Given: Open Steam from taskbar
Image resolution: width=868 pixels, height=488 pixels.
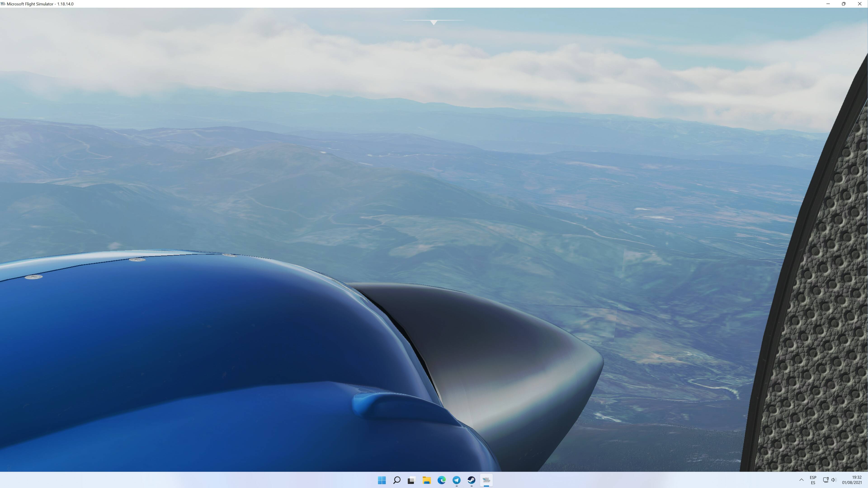Looking at the screenshot, I should click(x=471, y=480).
